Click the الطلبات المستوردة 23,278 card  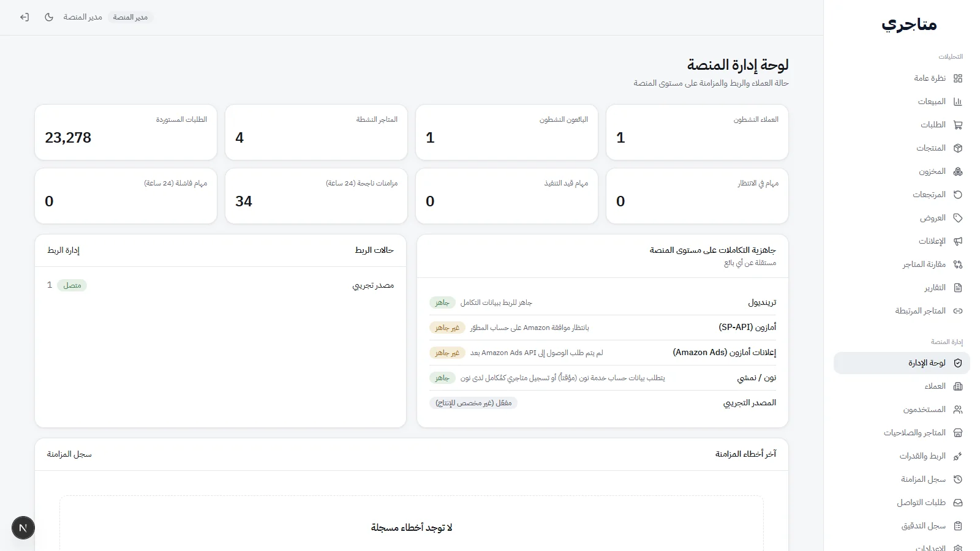pyautogui.click(x=126, y=132)
